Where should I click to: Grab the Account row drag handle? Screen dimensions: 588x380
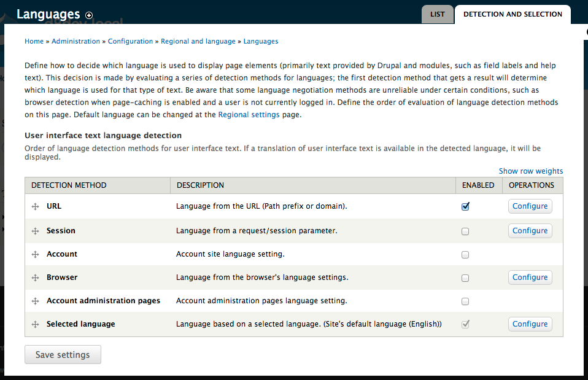tap(35, 254)
